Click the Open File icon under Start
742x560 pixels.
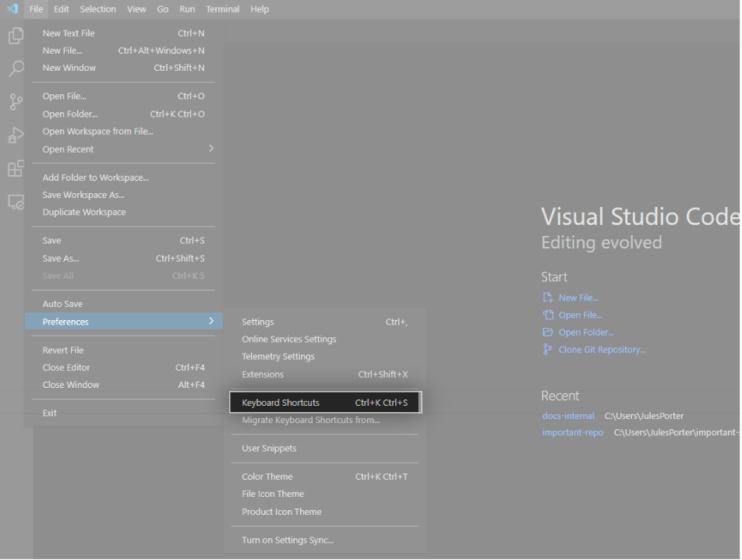click(547, 315)
